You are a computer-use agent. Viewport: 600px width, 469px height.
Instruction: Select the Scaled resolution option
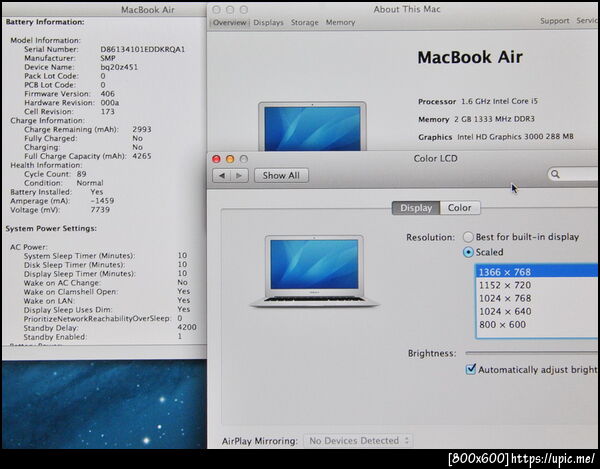[x=468, y=252]
